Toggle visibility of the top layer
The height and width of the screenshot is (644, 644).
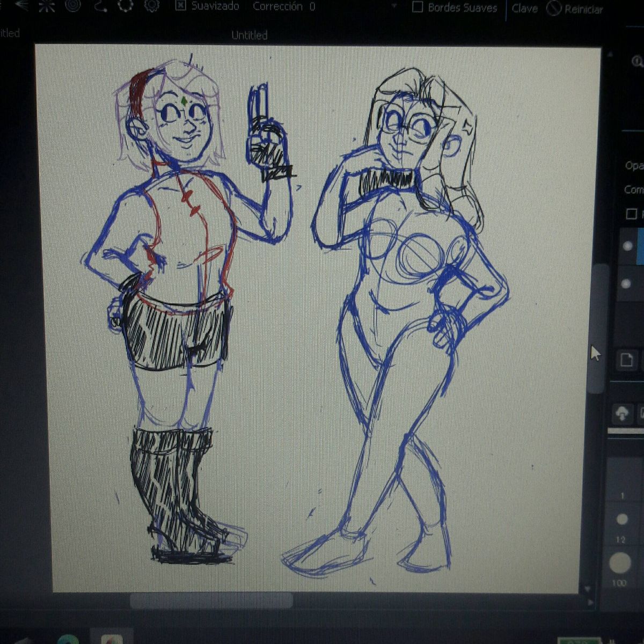(x=627, y=246)
